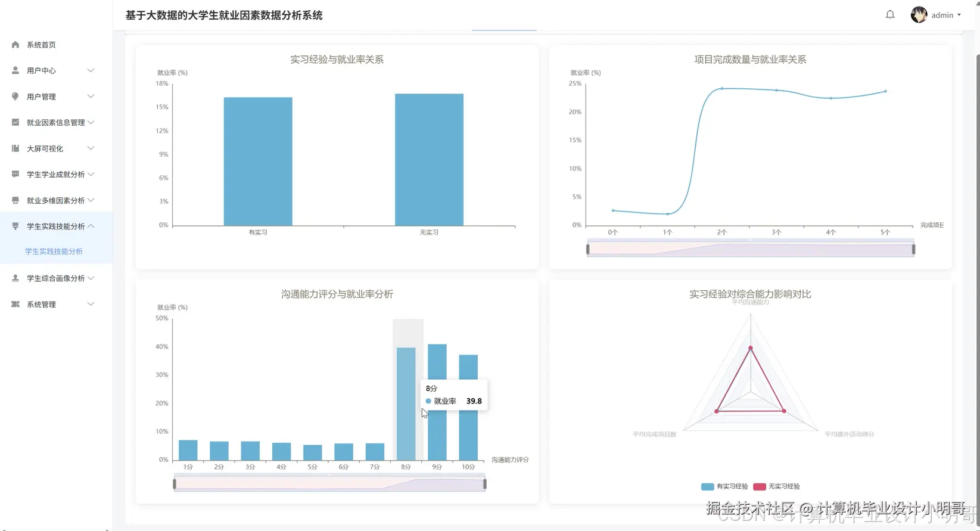
Task: Go to 系统首页 menu item
Action: tap(41, 45)
